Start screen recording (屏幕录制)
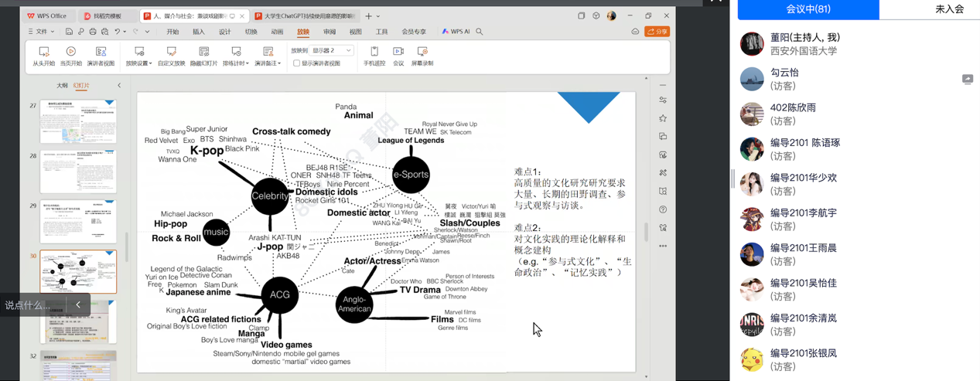980x381 pixels. coord(422,56)
